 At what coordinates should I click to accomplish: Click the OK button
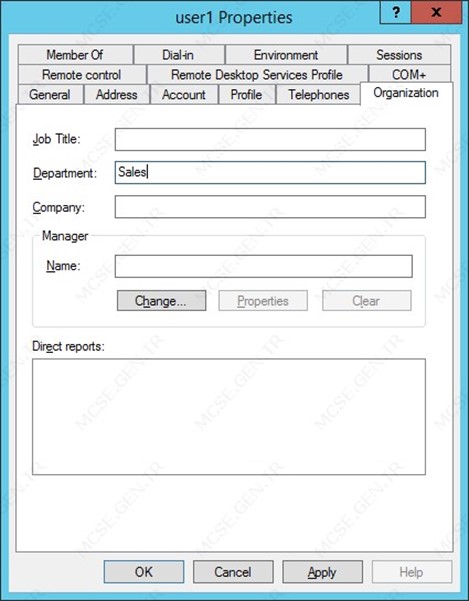144,572
